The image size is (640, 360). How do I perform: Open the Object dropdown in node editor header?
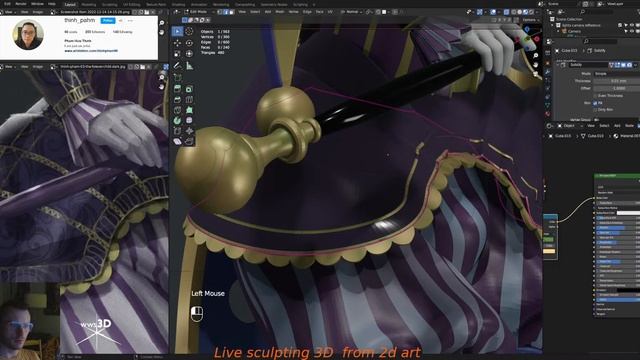(571, 126)
